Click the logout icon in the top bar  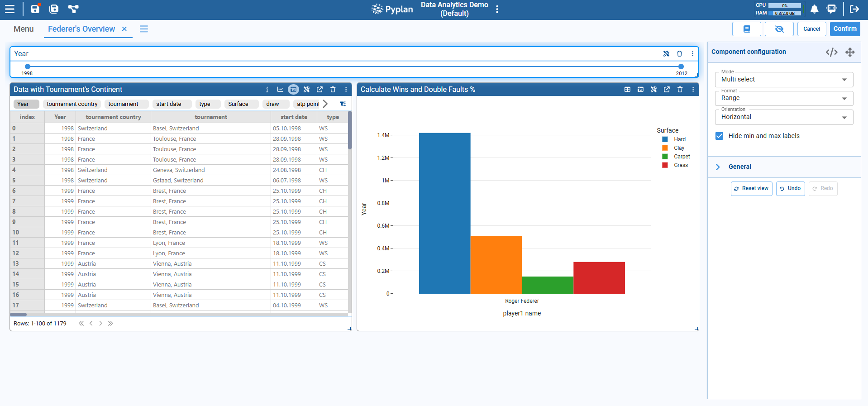[854, 9]
